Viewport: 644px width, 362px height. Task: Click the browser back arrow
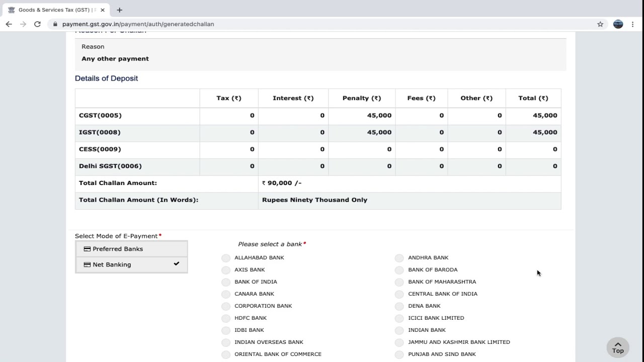pos(9,24)
